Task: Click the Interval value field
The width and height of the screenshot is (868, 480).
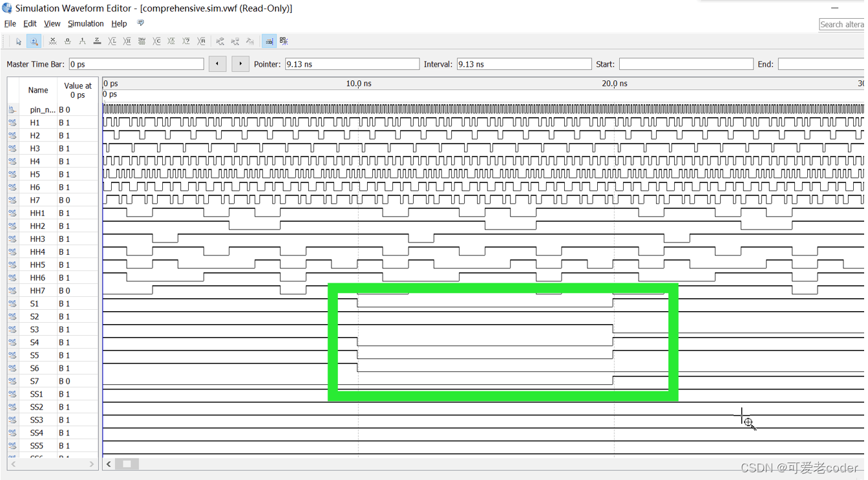Action: 524,64
